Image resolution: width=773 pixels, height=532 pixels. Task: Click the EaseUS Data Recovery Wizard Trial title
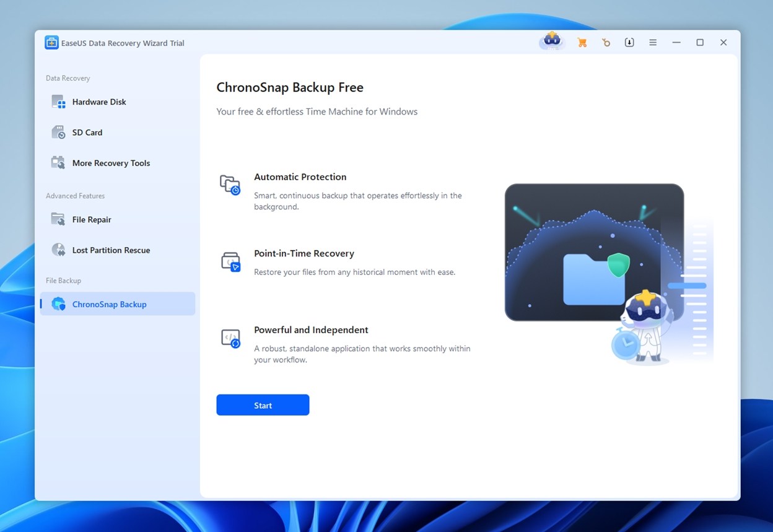click(x=123, y=43)
